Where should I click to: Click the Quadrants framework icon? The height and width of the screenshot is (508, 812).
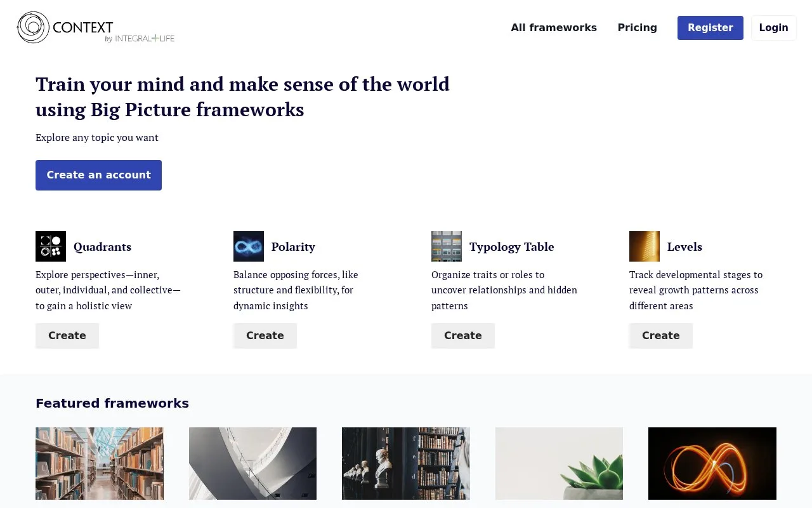(51, 246)
